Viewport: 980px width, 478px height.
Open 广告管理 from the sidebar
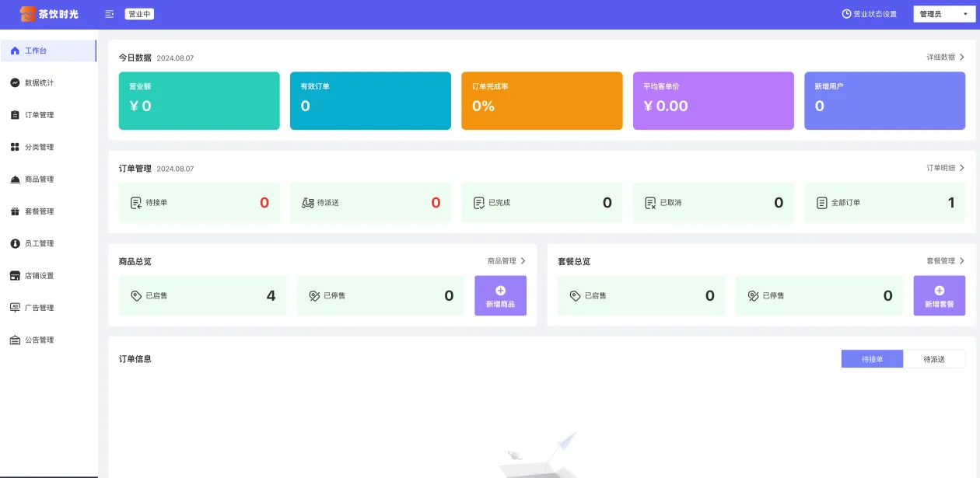[x=39, y=308]
